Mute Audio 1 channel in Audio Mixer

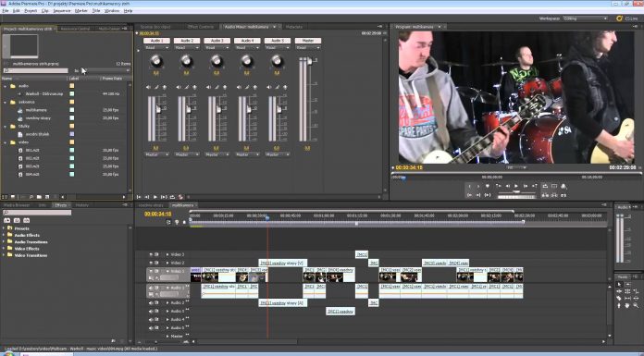pos(148,87)
